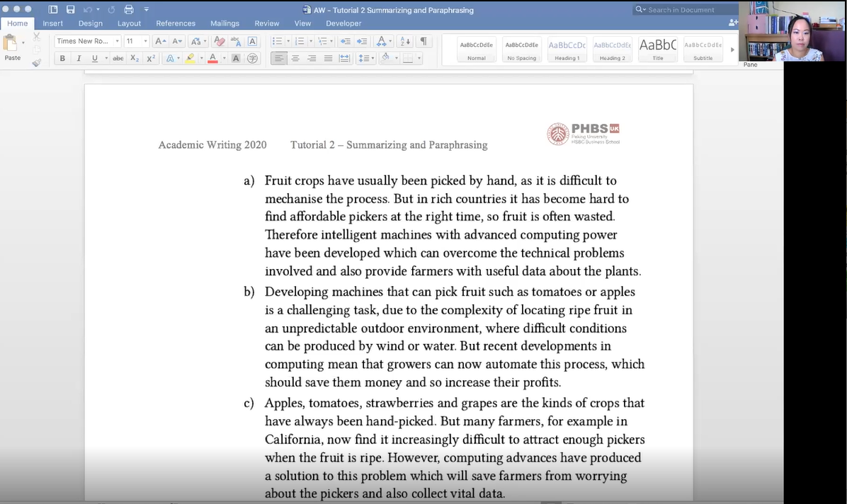Click the Search in Document field

(685, 10)
